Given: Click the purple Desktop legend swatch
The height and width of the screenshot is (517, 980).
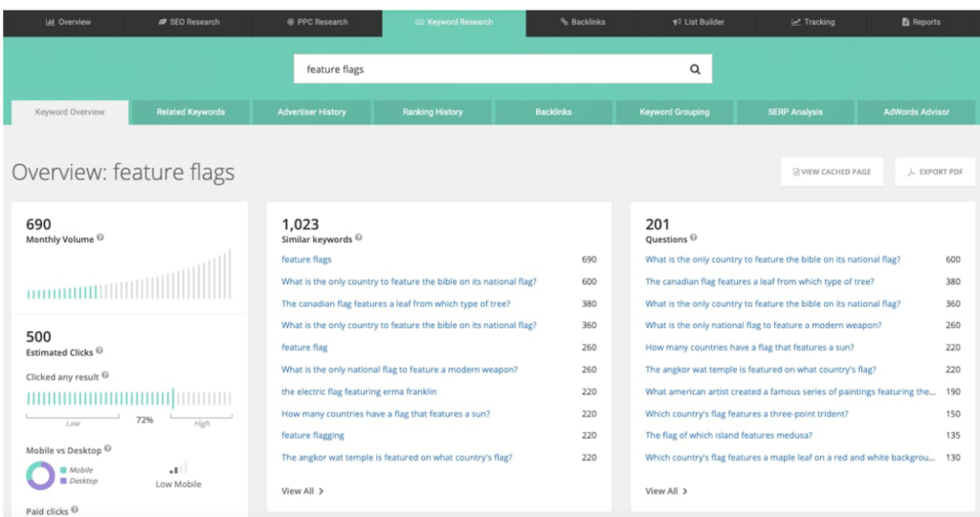Looking at the screenshot, I should 63,481.
